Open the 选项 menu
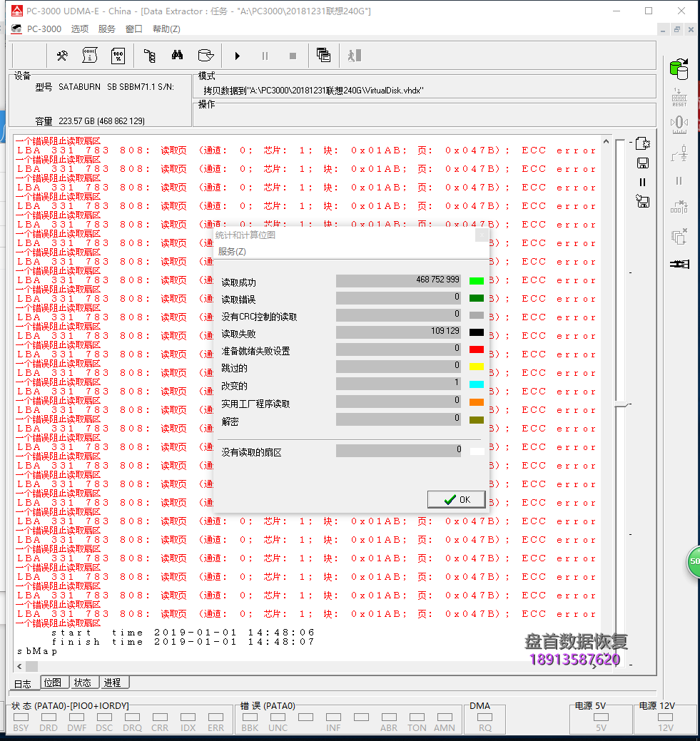700x741 pixels. coord(80,29)
